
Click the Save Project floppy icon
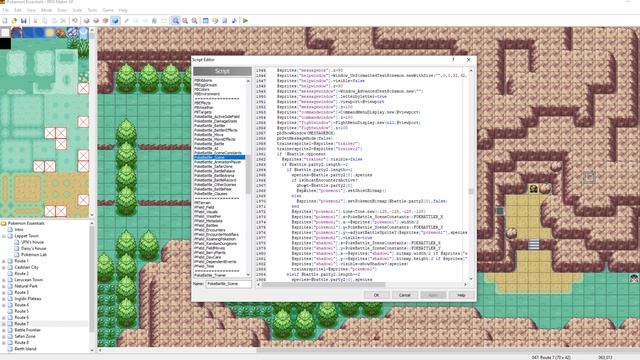[24, 21]
